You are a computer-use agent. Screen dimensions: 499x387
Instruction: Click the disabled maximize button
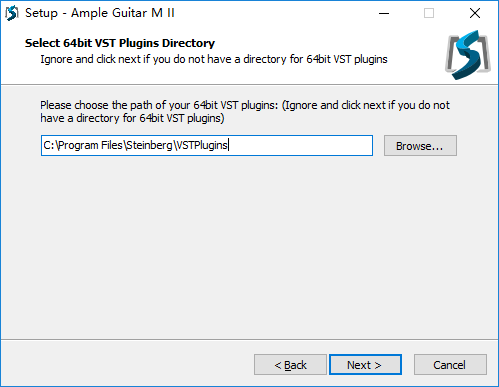429,13
